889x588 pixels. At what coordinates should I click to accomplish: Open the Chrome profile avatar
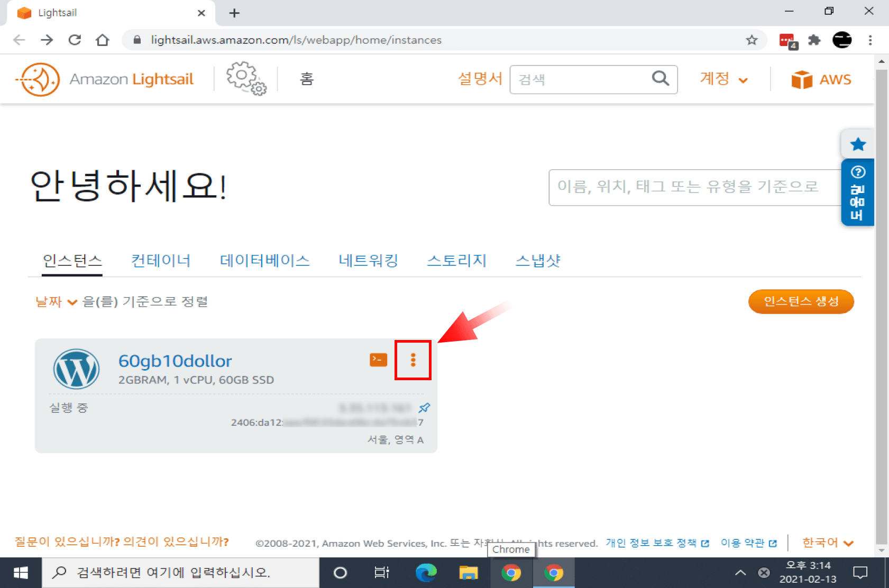pos(842,40)
